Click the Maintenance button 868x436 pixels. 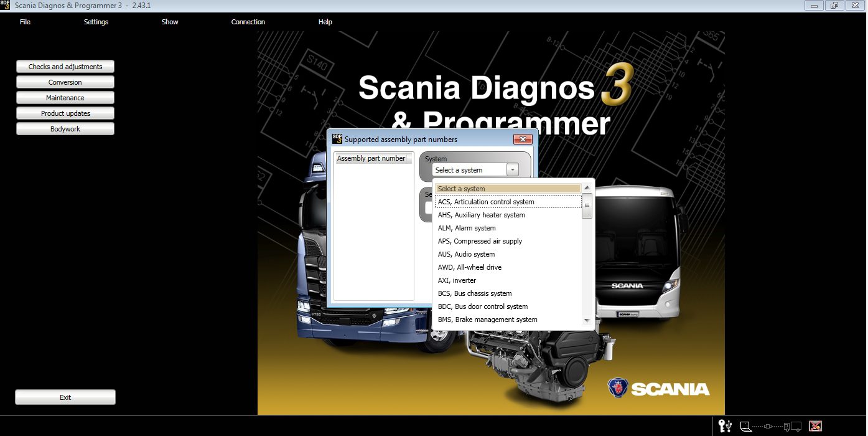point(65,97)
